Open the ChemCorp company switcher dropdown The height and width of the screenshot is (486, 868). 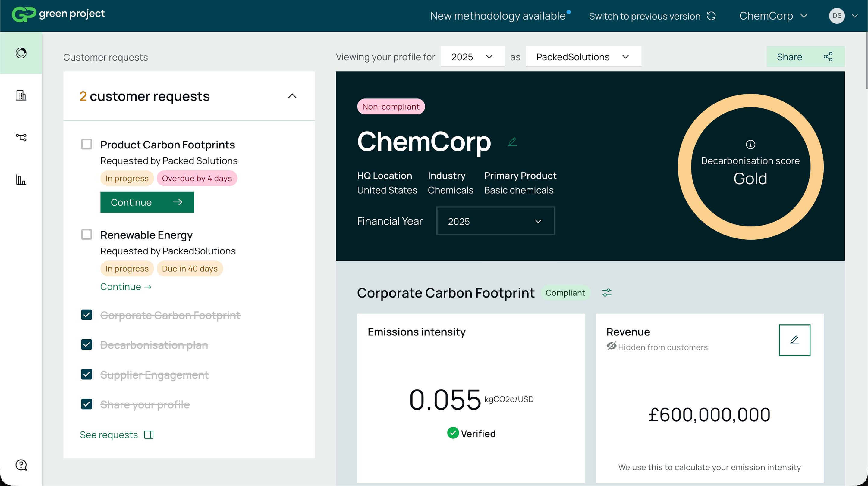click(x=773, y=16)
